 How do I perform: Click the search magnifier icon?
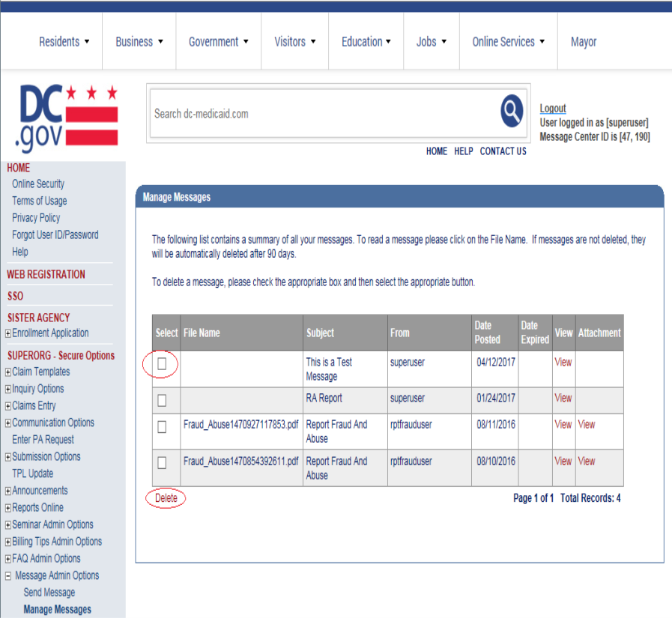pyautogui.click(x=512, y=112)
